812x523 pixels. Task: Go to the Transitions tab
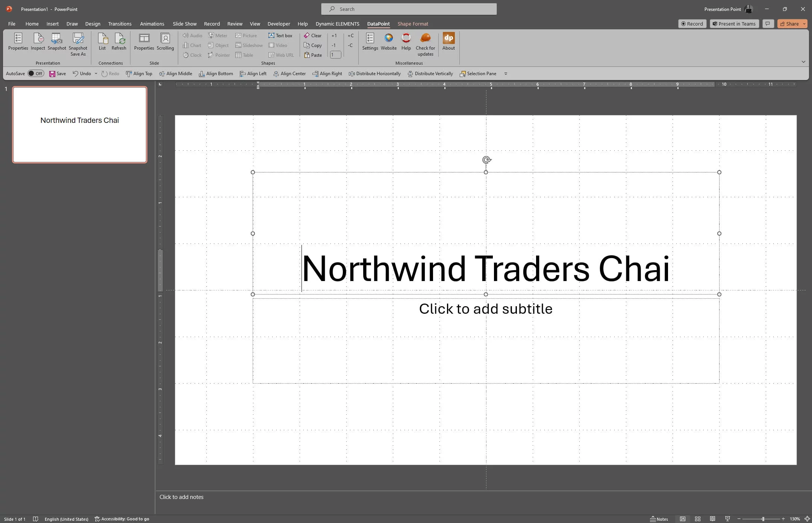click(120, 24)
